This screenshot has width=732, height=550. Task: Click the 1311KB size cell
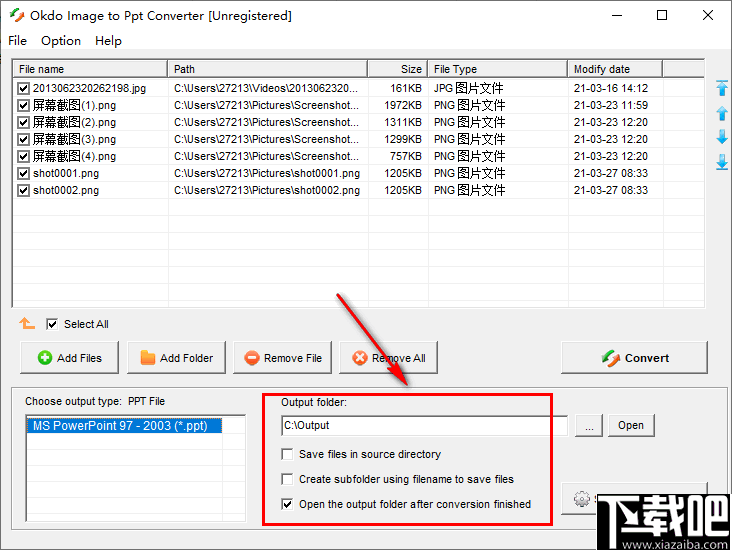[403, 122]
